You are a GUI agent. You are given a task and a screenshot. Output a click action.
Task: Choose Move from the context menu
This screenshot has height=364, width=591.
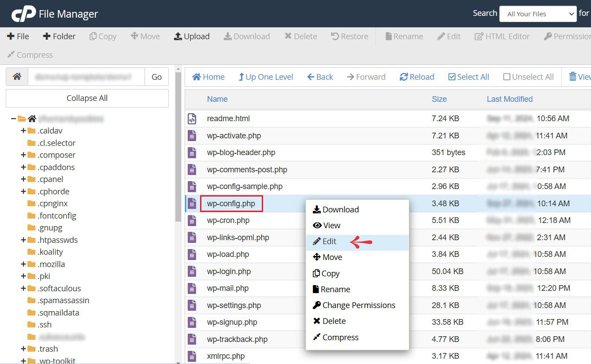click(357, 257)
